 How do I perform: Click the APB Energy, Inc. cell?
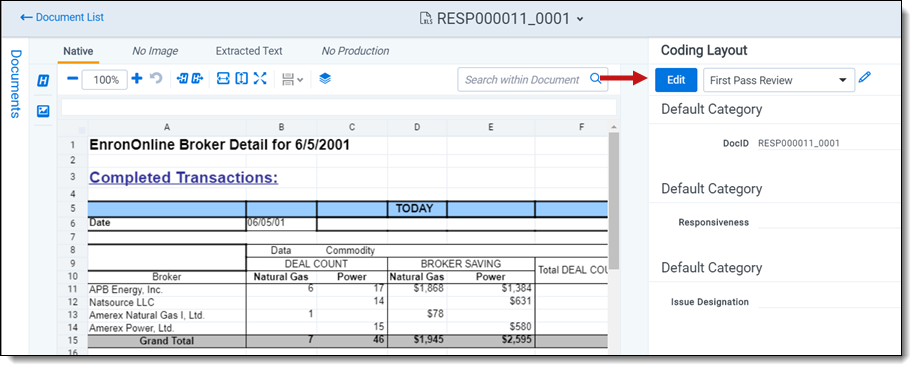coord(167,289)
